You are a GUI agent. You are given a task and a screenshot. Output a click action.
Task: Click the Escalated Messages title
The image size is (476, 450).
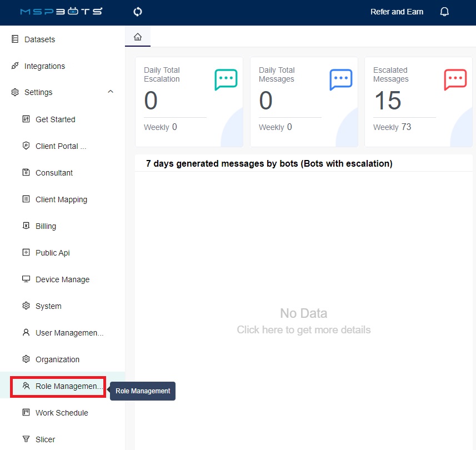pos(391,74)
